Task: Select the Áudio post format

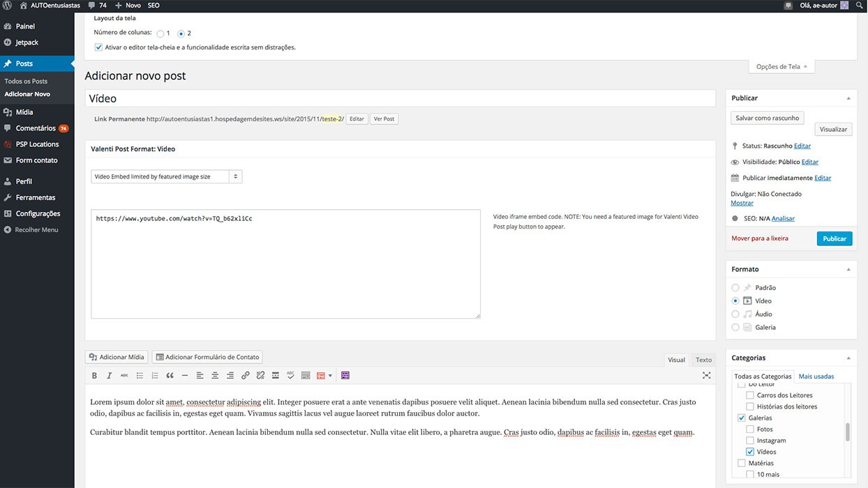Action: coord(735,314)
